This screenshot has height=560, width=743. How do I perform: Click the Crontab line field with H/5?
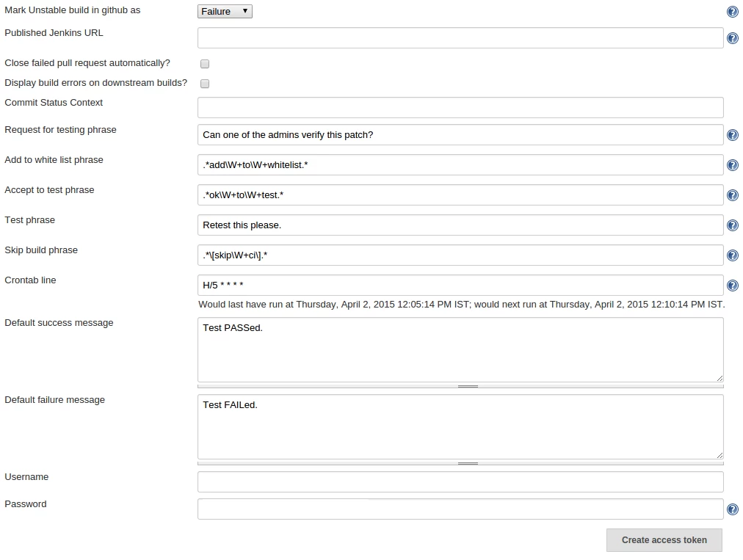coord(460,286)
